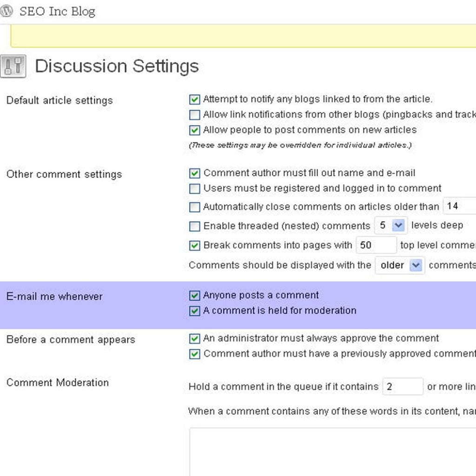Enable Allow link notifications from other blogs

pos(195,115)
